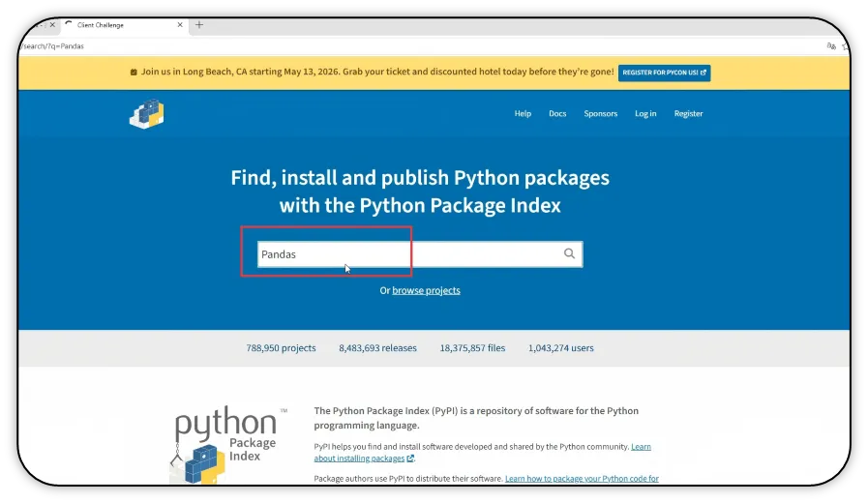Click the 18,375,857 files statistic
The image size is (868, 503).
(472, 348)
